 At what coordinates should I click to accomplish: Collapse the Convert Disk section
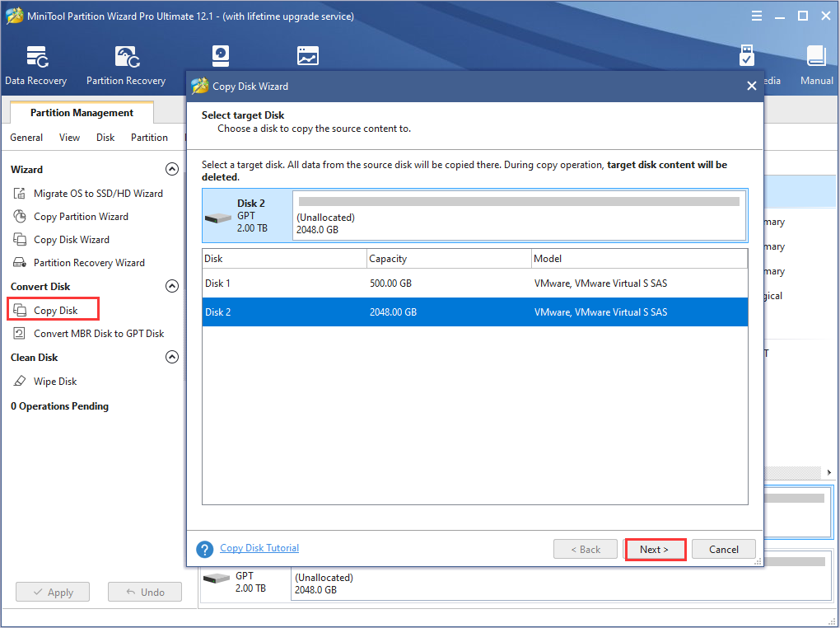coord(172,286)
